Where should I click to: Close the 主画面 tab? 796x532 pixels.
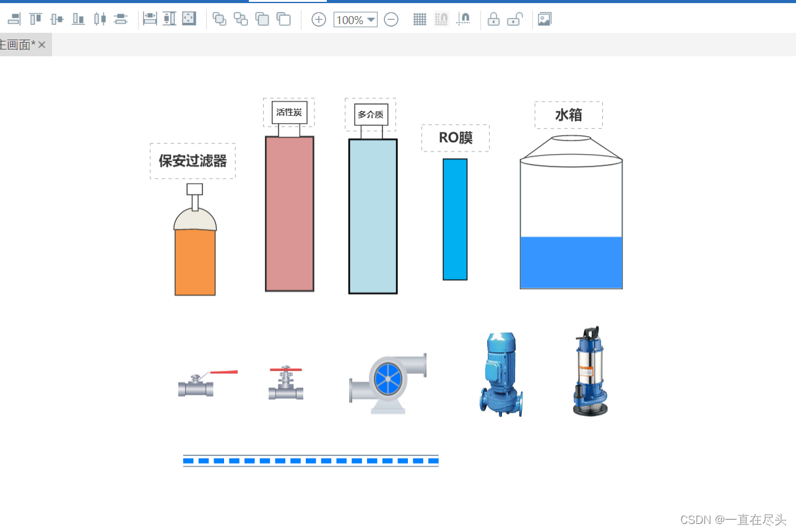[41, 44]
